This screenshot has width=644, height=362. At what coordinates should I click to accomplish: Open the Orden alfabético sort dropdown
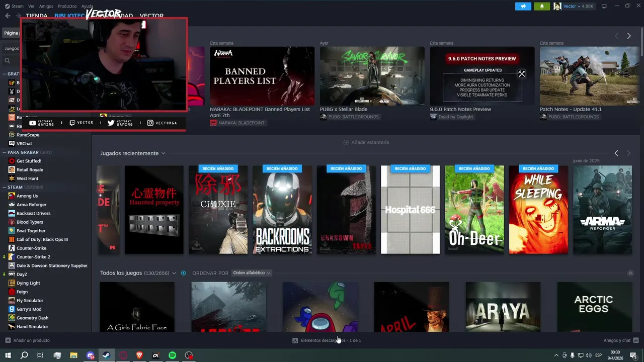coord(252,273)
